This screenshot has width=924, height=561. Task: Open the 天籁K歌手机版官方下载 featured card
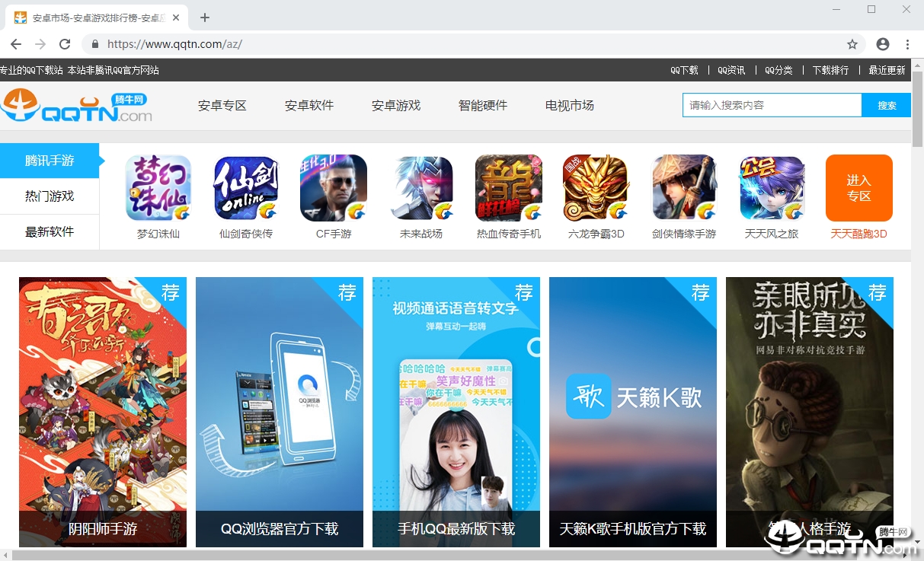(633, 412)
